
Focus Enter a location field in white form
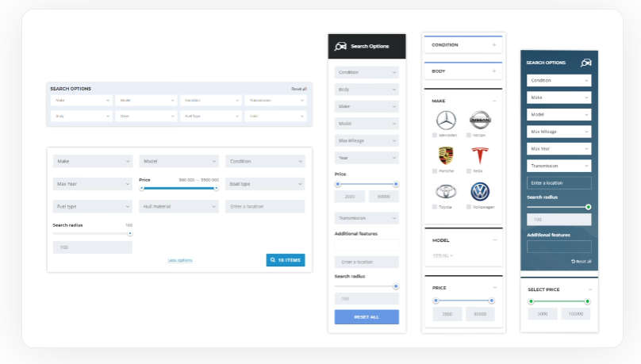[x=265, y=206]
